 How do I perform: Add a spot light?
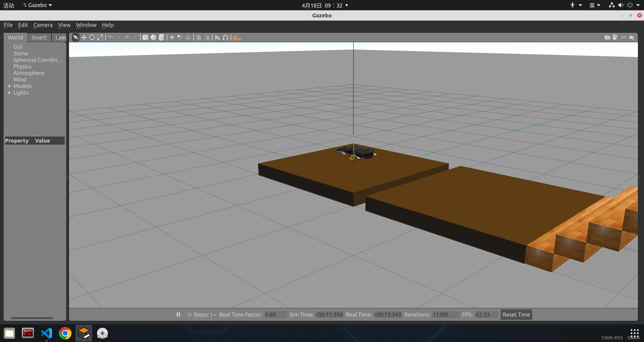pos(180,37)
